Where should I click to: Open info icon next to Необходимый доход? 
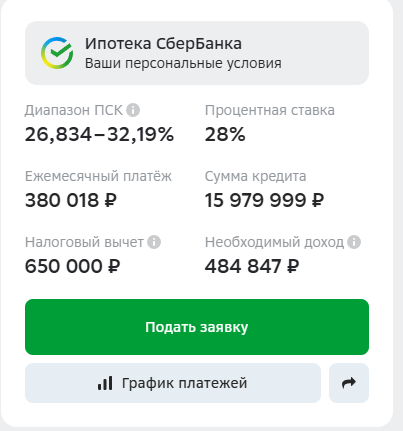pyautogui.click(x=354, y=242)
